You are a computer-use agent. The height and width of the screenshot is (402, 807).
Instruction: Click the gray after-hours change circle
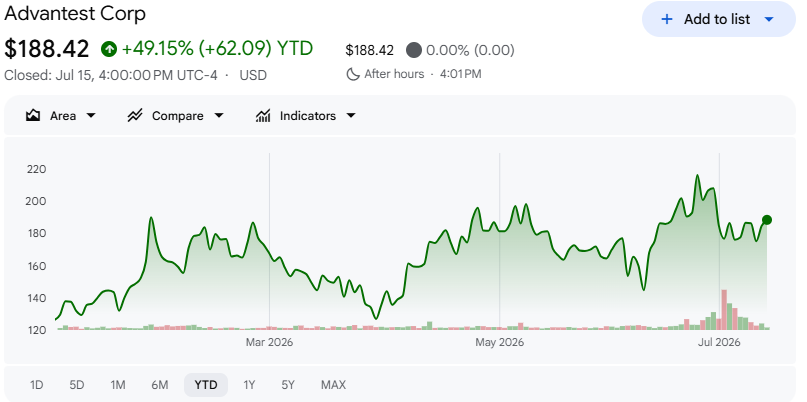[x=414, y=50]
